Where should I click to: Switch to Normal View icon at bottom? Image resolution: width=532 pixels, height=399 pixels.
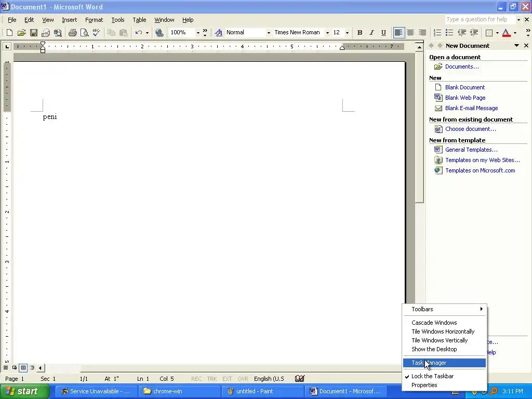pyautogui.click(x=6, y=367)
